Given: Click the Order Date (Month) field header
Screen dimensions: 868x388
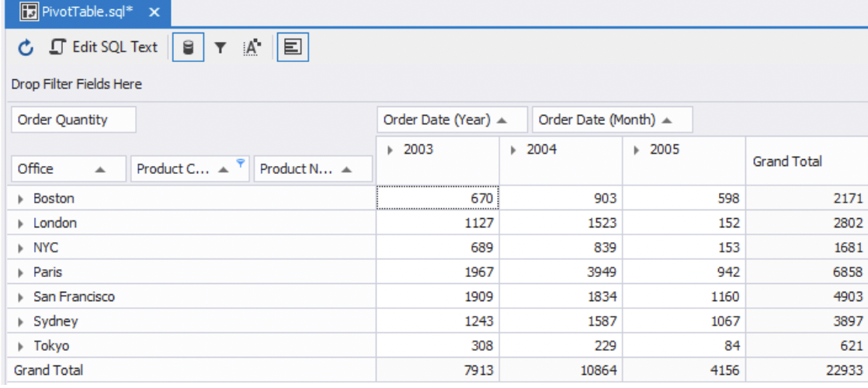Looking at the screenshot, I should (612, 120).
